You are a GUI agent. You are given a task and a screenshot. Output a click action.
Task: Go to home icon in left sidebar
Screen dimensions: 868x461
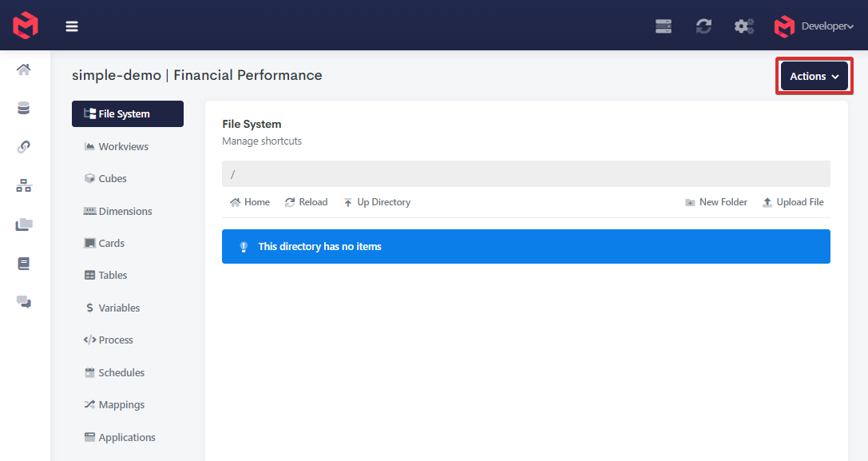click(24, 70)
